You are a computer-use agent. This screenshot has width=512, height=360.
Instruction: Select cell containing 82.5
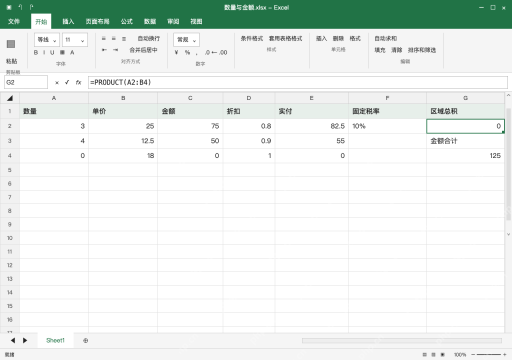[312, 126]
